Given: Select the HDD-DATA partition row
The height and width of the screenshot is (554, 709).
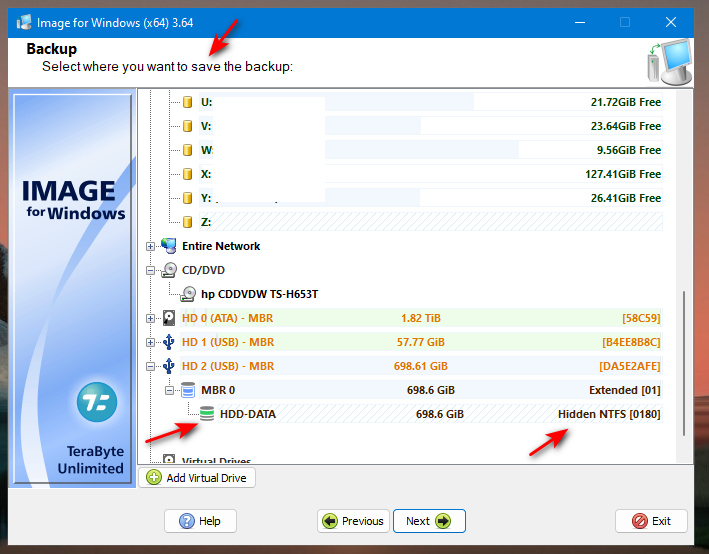Looking at the screenshot, I should tap(440, 414).
